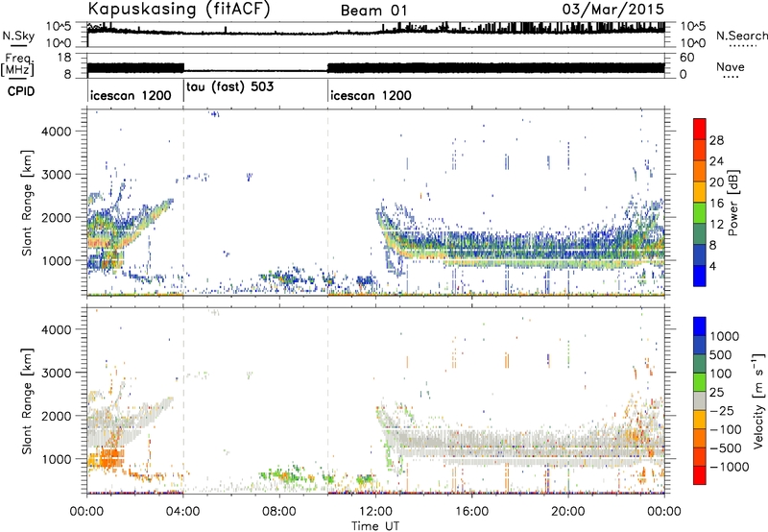Screen dimensions: 768x532
Task: Click the '4' tick on power colorbar
Action: (x=712, y=266)
